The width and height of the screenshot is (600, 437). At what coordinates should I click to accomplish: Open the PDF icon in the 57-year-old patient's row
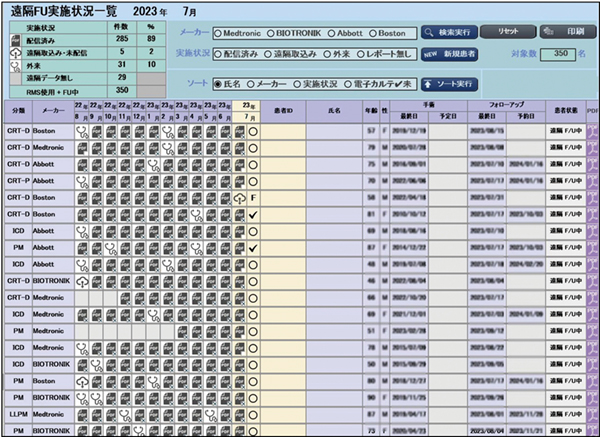click(591, 131)
